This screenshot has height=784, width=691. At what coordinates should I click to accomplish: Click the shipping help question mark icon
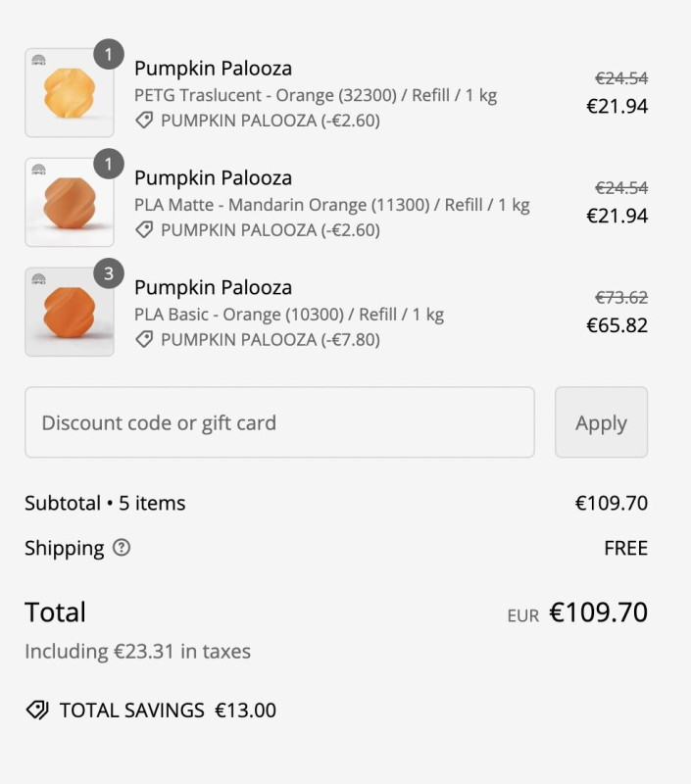[x=122, y=548]
